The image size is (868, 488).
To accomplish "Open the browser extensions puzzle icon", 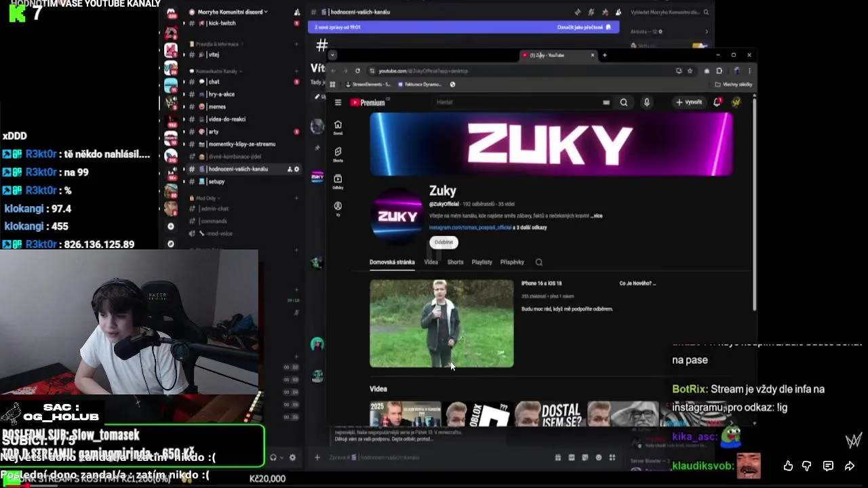I will tap(719, 70).
